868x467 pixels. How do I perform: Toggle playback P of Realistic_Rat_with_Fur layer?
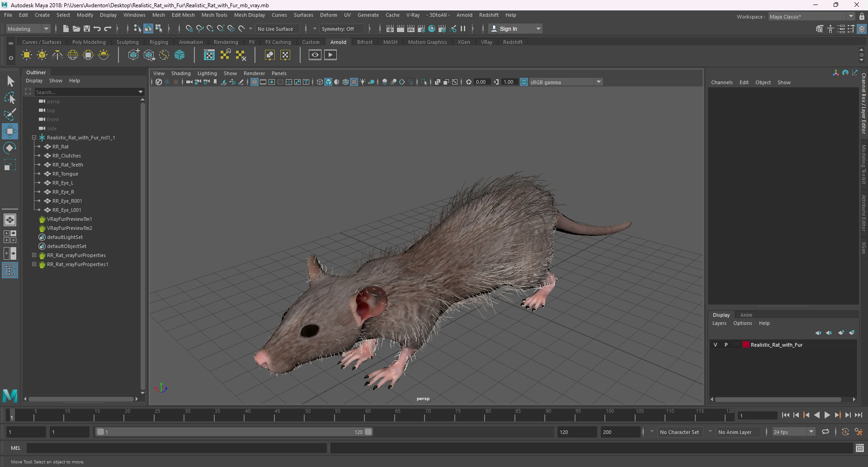(726, 345)
